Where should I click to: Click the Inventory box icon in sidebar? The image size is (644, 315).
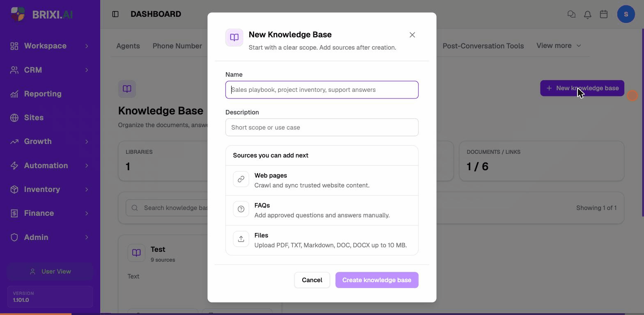click(14, 189)
